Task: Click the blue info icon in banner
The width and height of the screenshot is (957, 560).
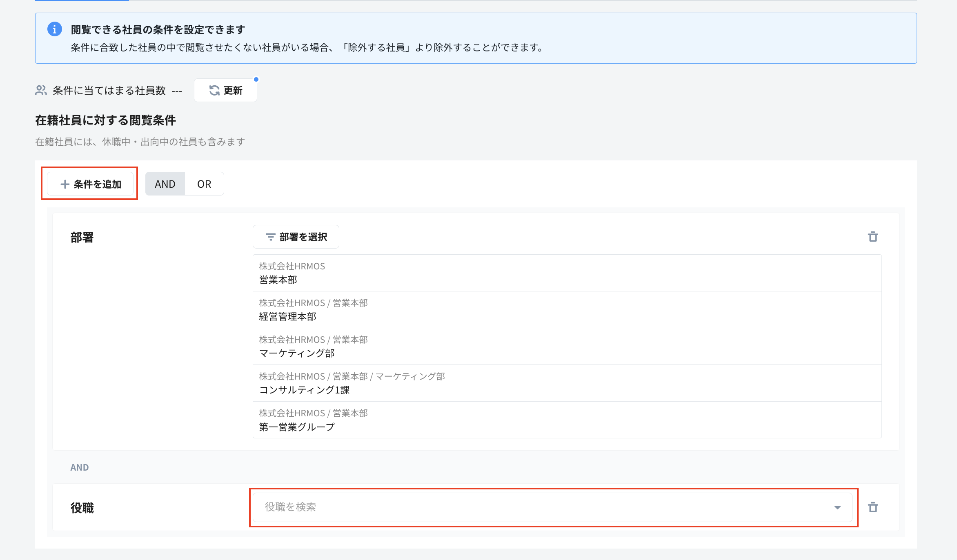Action: (x=55, y=29)
